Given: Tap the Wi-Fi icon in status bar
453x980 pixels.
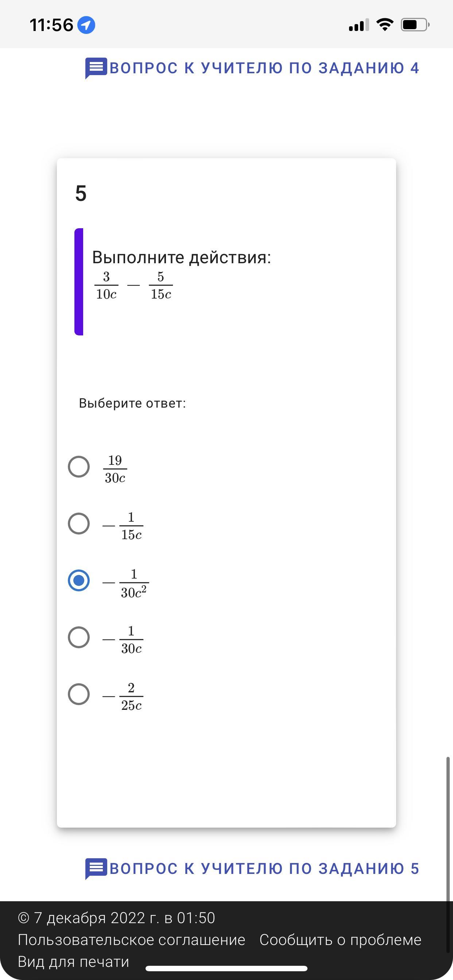Looking at the screenshot, I should pyautogui.click(x=384, y=25).
